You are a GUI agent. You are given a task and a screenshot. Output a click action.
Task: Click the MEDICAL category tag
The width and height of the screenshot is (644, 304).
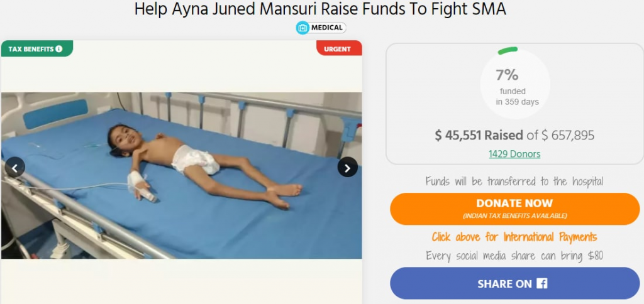[x=321, y=28]
